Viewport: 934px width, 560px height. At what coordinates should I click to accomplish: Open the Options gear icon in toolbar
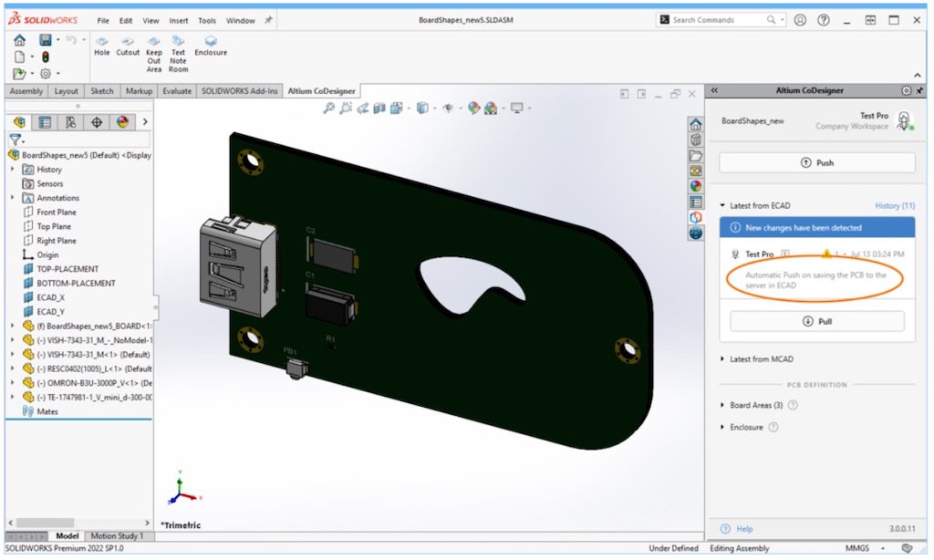(46, 74)
